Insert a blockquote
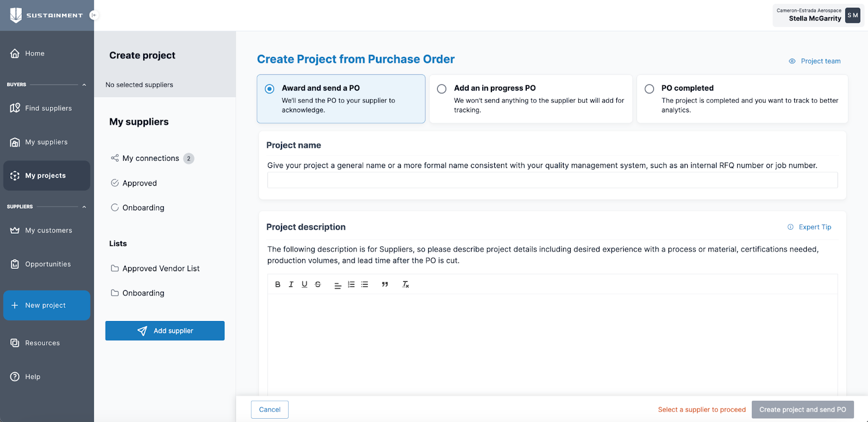 385,284
